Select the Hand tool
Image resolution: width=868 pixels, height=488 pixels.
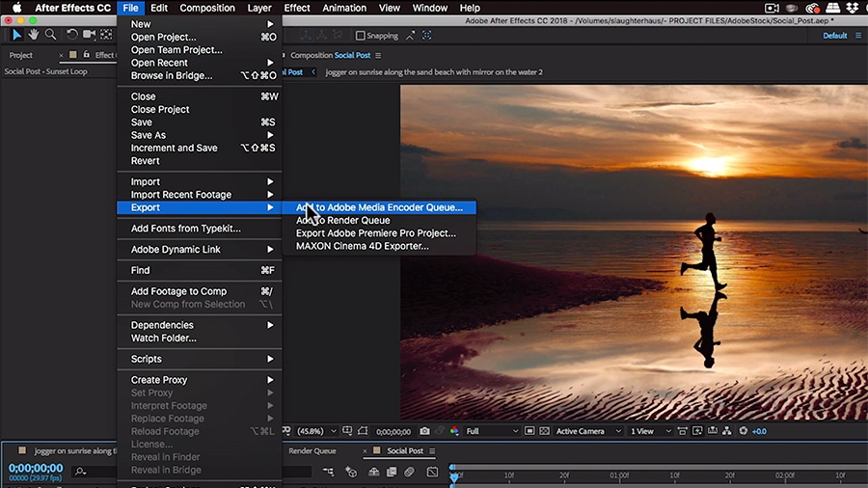coord(34,35)
